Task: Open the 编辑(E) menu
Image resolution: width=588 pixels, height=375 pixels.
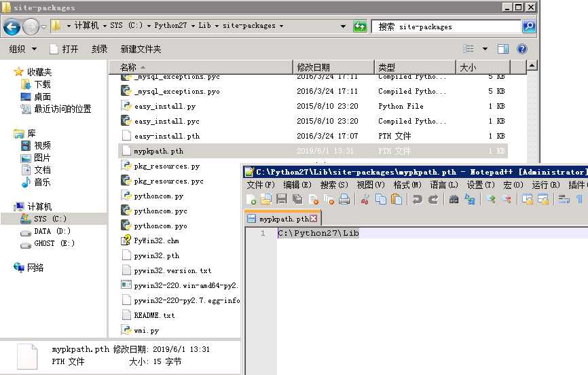Action: 297,185
